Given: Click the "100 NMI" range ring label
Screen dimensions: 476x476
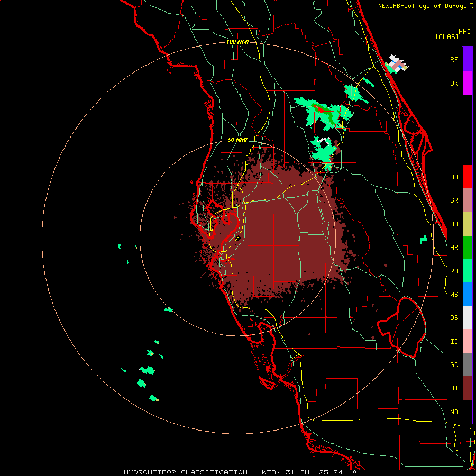Looking at the screenshot, I should click(237, 42).
